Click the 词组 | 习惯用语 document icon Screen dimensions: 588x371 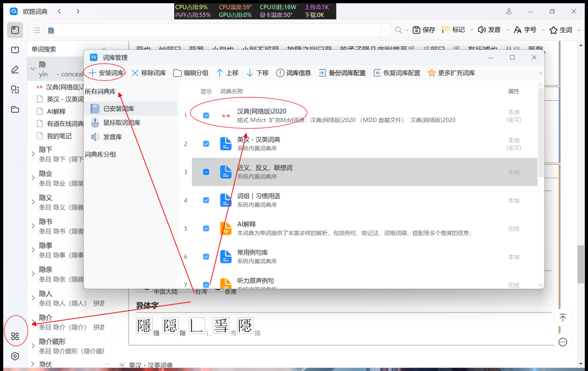[x=226, y=200]
